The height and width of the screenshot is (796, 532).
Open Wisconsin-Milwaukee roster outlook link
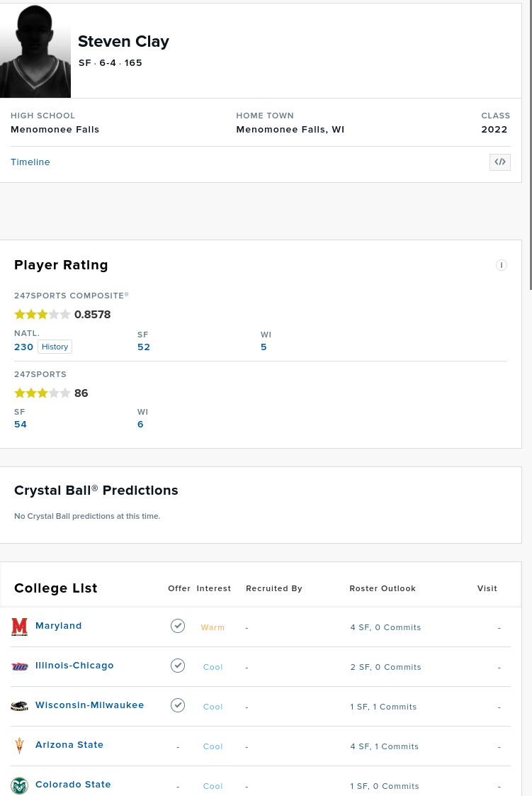383,707
